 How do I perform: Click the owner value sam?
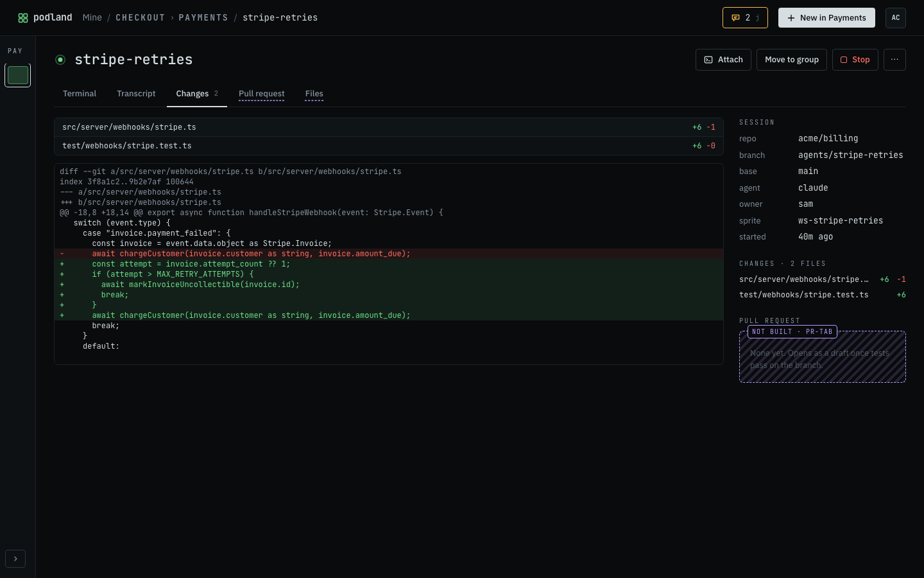[806, 204]
